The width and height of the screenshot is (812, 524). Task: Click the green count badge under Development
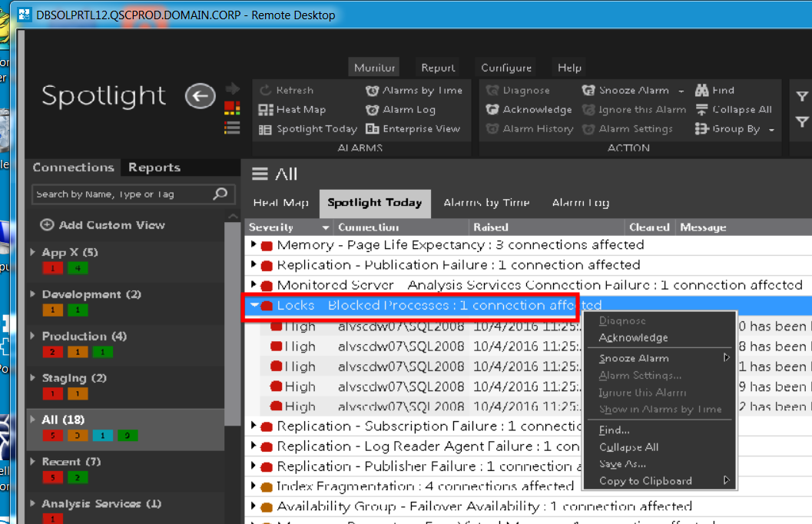78,310
